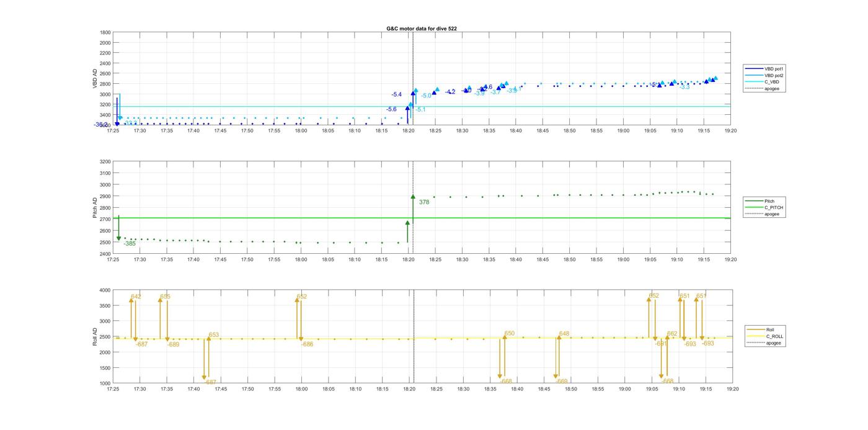
Task: Click the '-5.1' data label in VBD plot
Action: (420, 110)
